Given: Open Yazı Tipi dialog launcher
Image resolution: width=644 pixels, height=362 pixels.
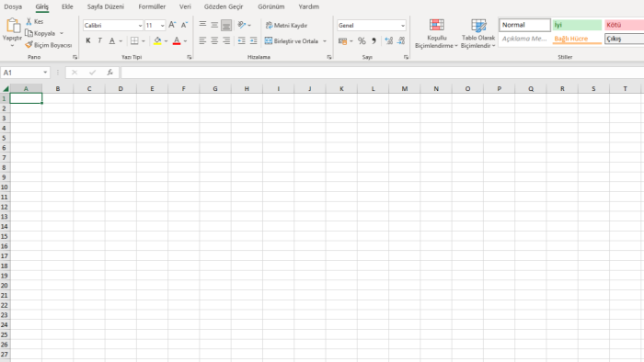Looking at the screenshot, I should (x=190, y=57).
